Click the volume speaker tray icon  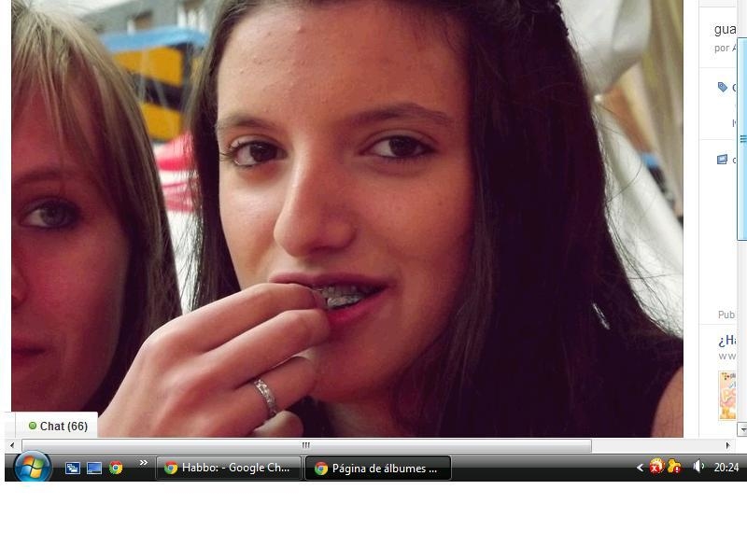tap(698, 467)
